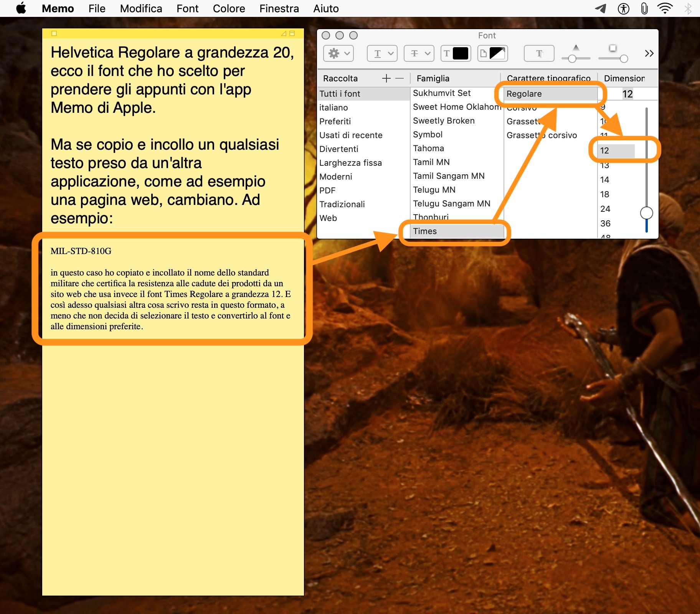Open the Apple menu
The image size is (700, 614).
click(x=21, y=8)
